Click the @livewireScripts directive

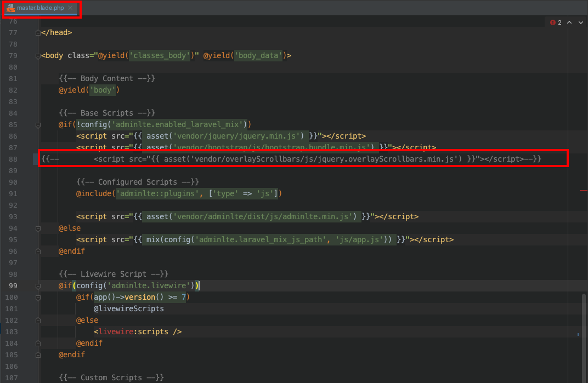(128, 309)
